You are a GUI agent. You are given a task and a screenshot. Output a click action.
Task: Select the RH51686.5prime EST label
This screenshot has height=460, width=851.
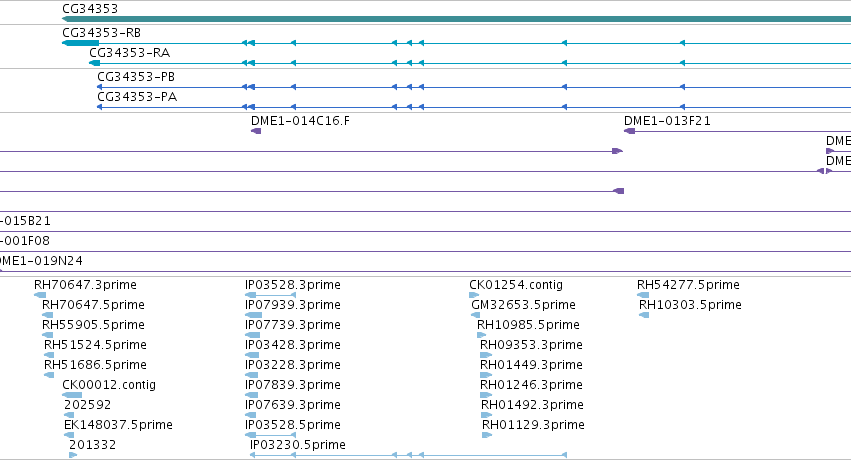[95, 365]
